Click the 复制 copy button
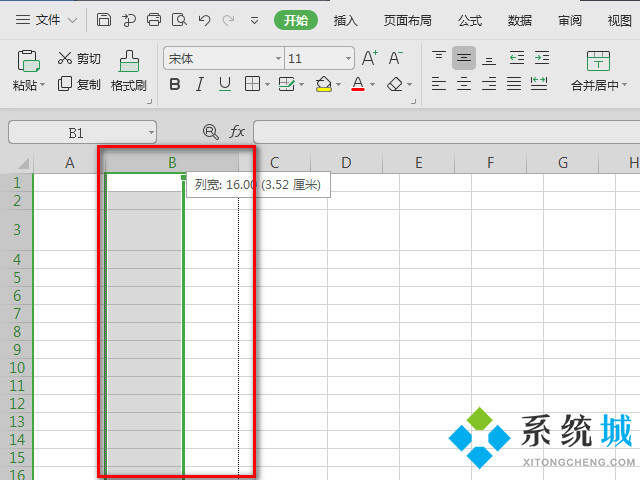 (x=79, y=84)
